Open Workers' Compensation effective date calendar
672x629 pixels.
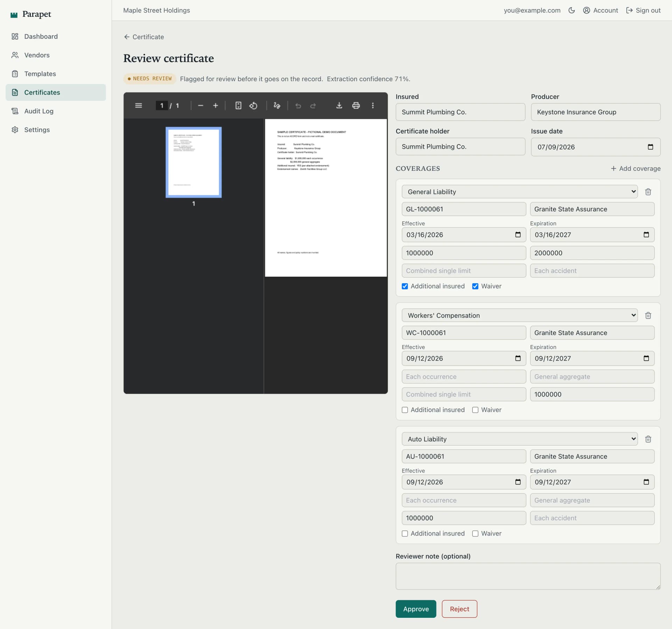518,358
